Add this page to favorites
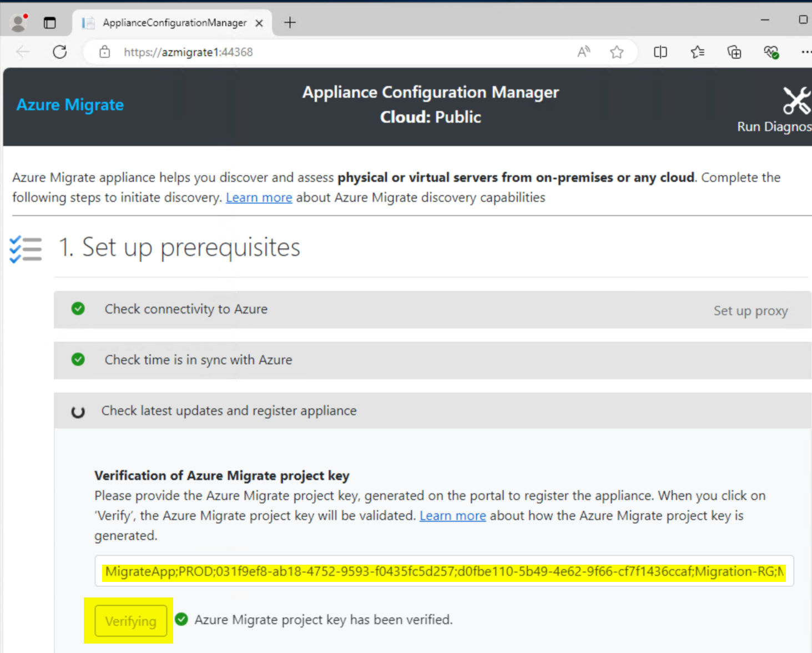 pyautogui.click(x=617, y=52)
